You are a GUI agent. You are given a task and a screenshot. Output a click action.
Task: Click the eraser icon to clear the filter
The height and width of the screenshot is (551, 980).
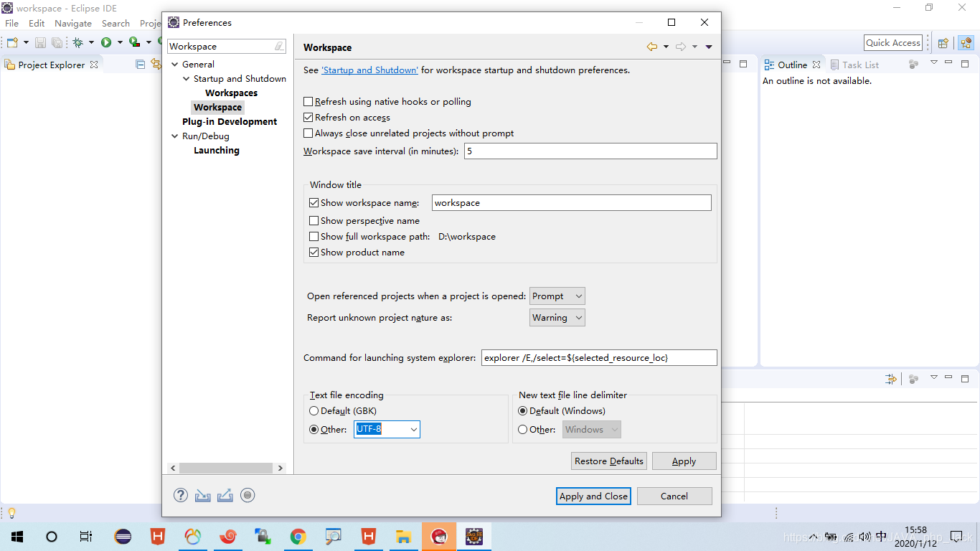tap(279, 46)
